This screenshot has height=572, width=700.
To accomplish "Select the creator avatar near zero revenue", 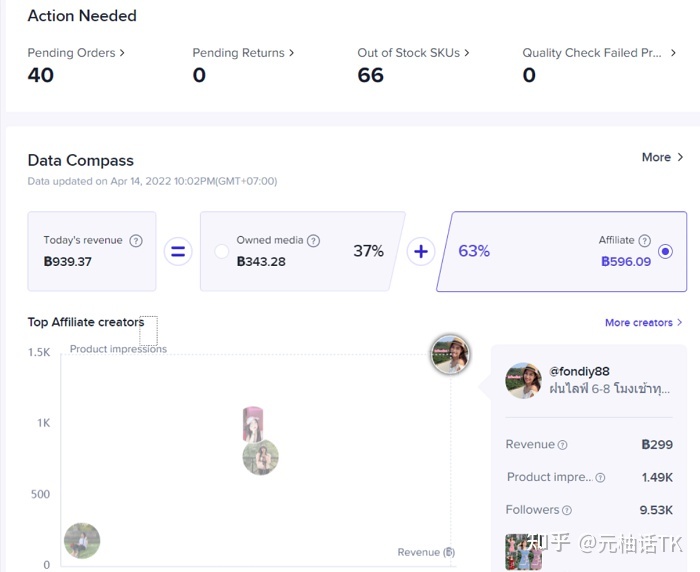I will pyautogui.click(x=82, y=541).
